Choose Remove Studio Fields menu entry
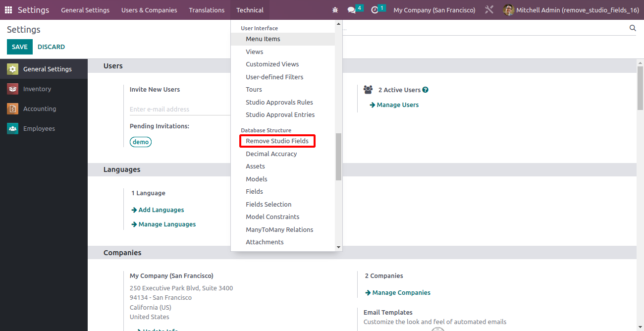Viewport: 644px width, 331px height. click(277, 141)
